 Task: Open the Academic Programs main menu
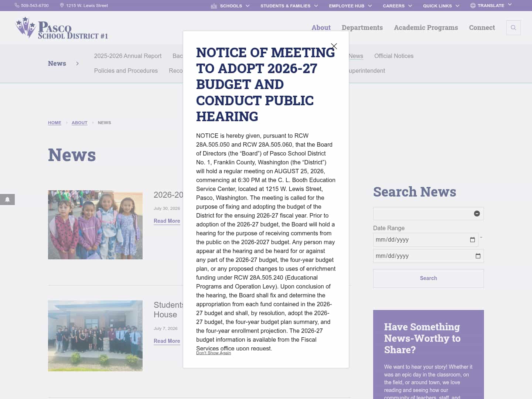(x=426, y=28)
